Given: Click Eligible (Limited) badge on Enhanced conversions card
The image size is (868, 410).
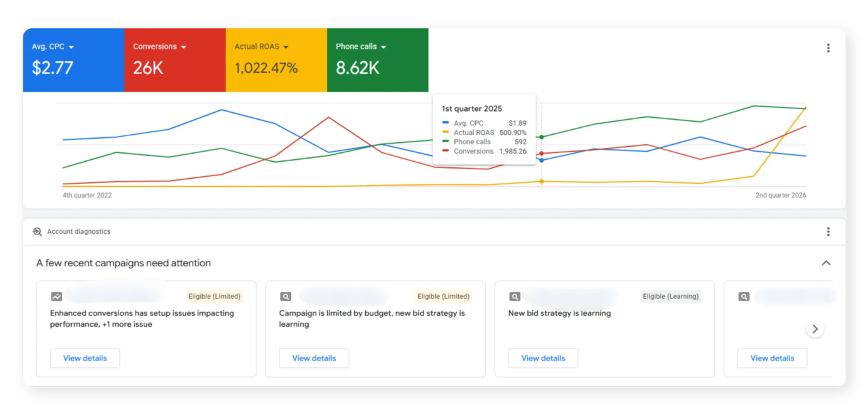Looking at the screenshot, I should 214,297.
